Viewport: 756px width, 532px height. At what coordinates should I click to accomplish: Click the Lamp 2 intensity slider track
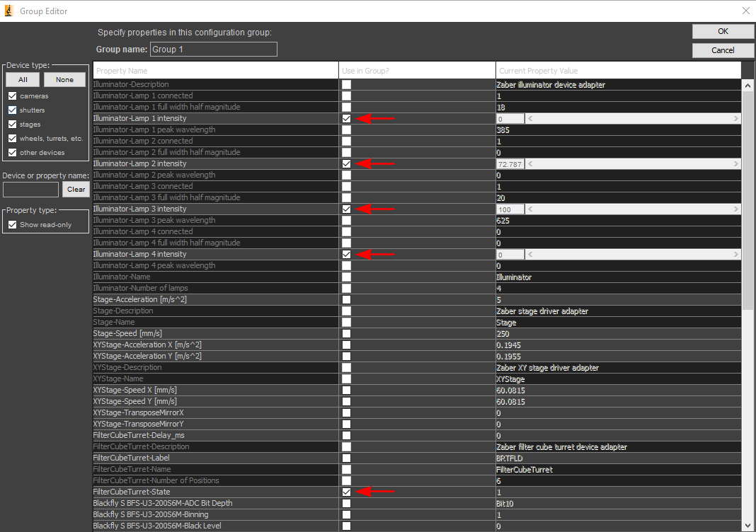[633, 164]
